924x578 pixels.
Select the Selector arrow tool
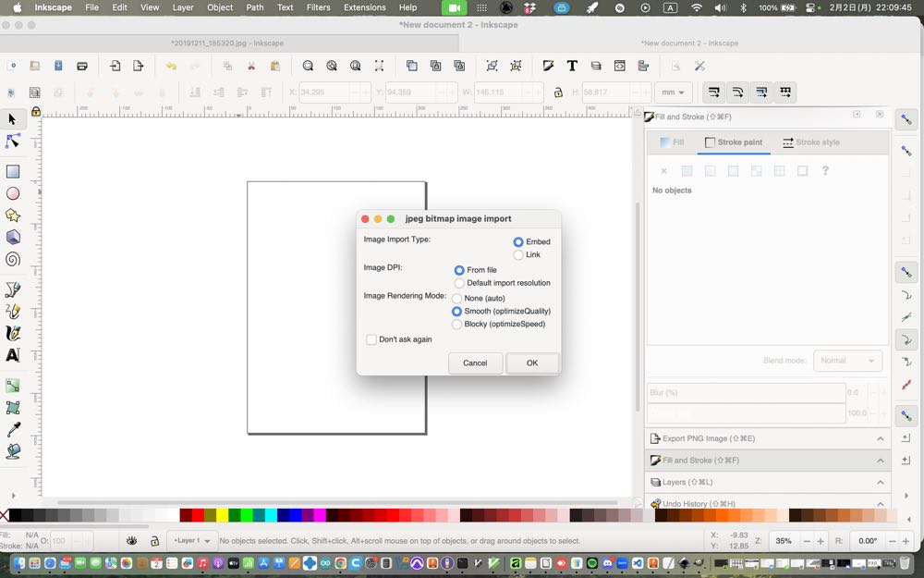tap(12, 119)
